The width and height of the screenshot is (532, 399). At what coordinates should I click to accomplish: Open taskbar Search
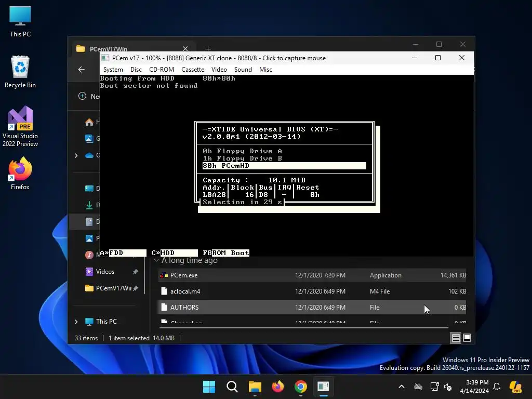(x=232, y=387)
